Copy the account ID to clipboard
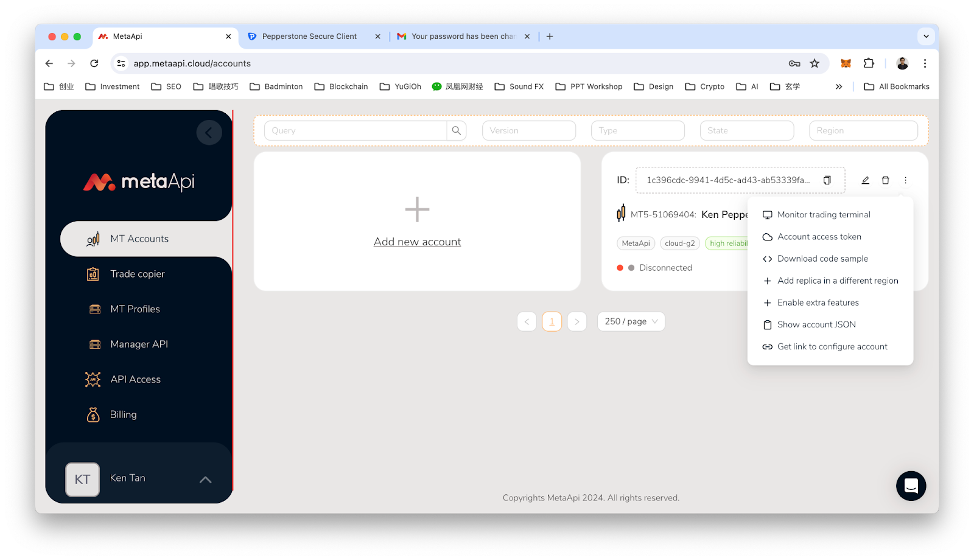Image resolution: width=974 pixels, height=560 pixels. (x=827, y=180)
